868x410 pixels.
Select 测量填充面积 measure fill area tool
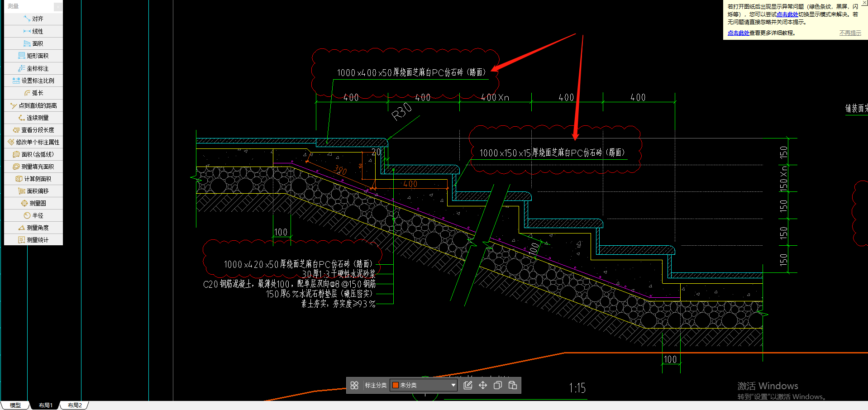[33, 167]
